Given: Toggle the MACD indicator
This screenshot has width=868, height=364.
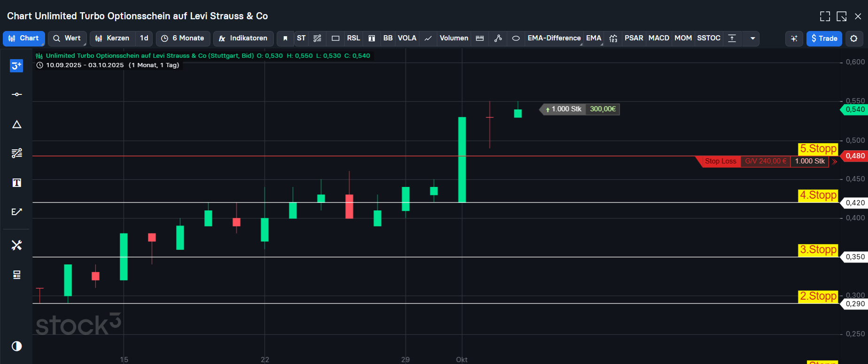Looking at the screenshot, I should tap(659, 39).
